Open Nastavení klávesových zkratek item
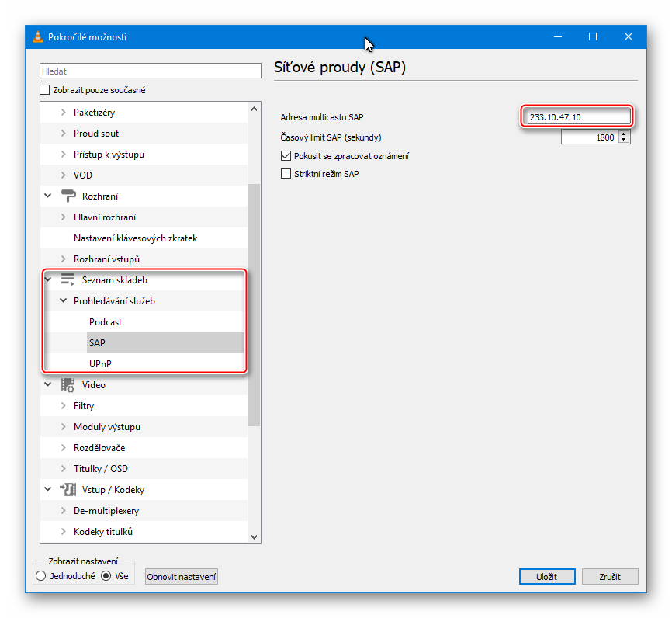Screen dimensions: 672x618 pos(135,238)
